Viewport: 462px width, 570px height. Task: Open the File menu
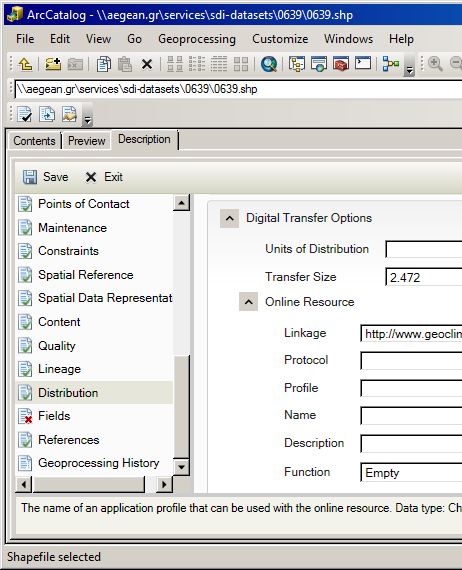(25, 39)
